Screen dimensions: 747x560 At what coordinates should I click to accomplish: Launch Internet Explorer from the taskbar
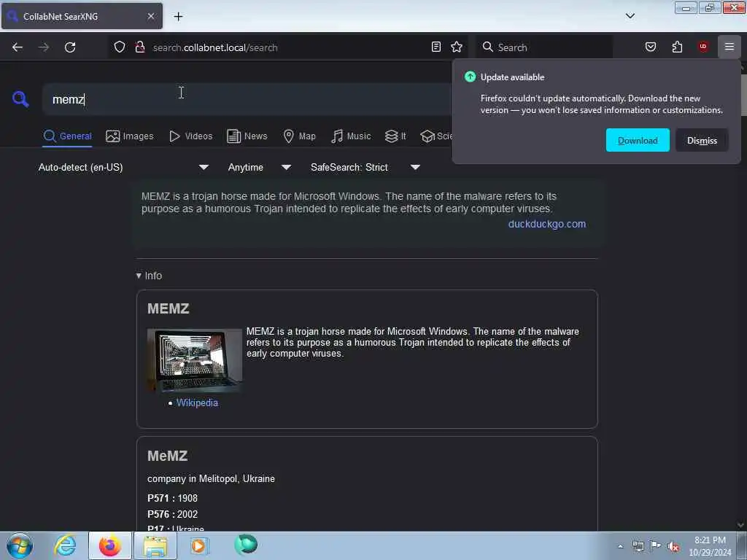point(65,545)
